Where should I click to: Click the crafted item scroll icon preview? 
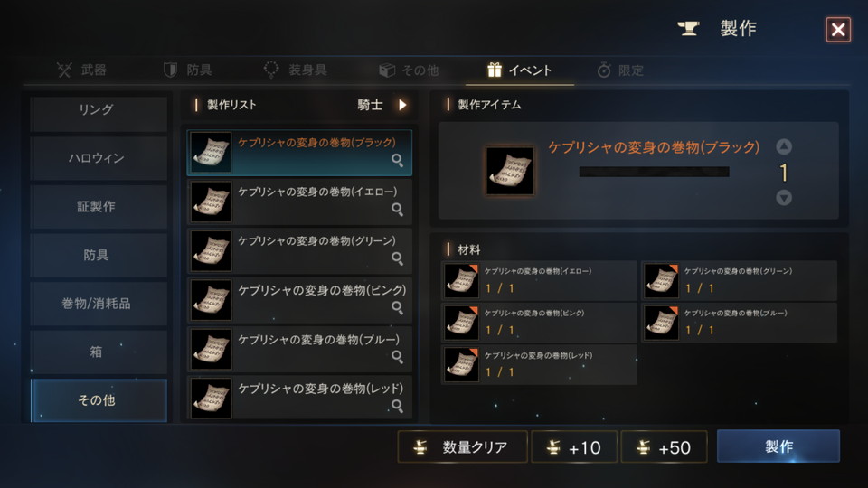pos(510,171)
